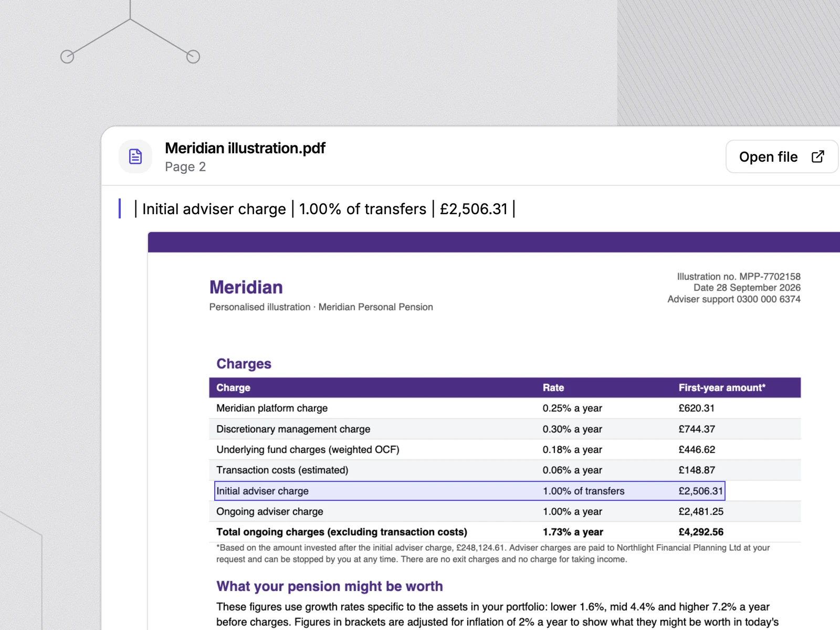This screenshot has height=630, width=840.
Task: Click the quoted Initial adviser charge excerpt
Action: pos(325,209)
